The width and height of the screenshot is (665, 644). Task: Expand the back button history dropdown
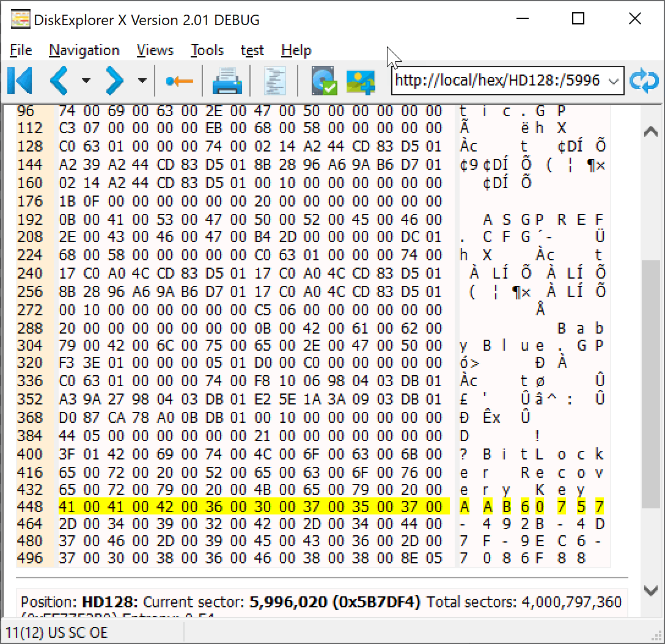(86, 80)
